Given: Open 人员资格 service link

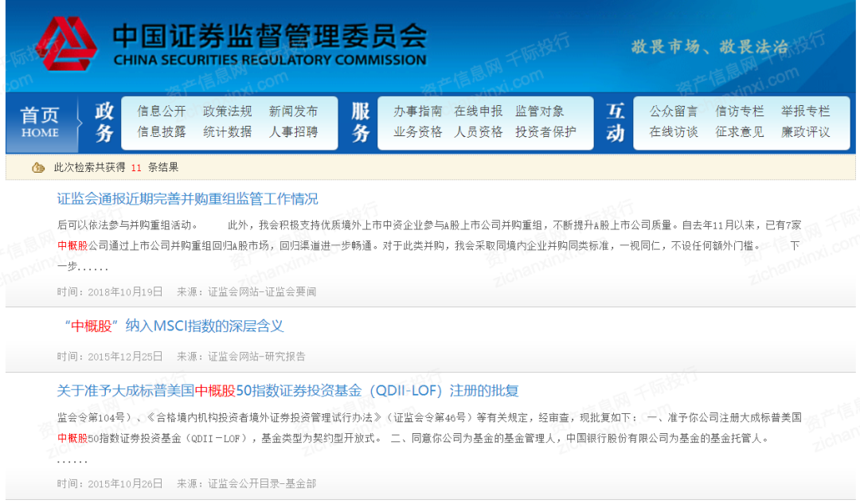Looking at the screenshot, I should 479,131.
